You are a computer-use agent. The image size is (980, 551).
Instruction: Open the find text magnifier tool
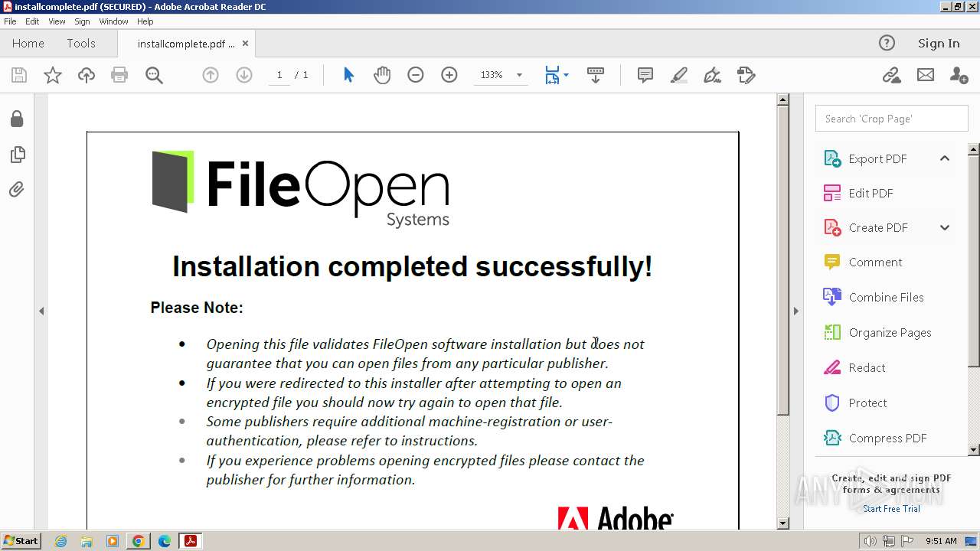pyautogui.click(x=154, y=75)
